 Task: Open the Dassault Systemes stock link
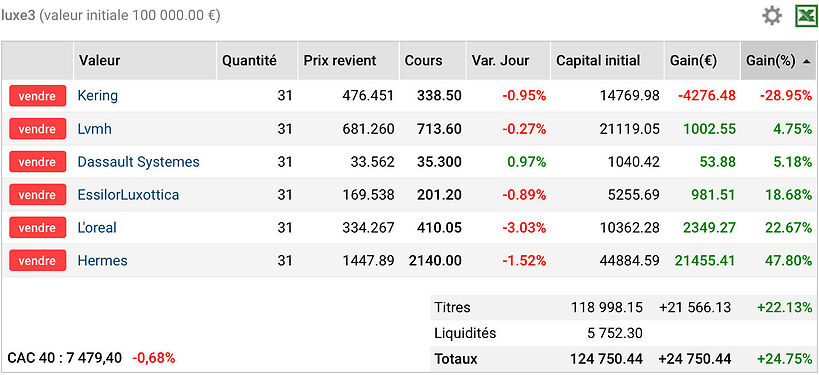click(138, 162)
